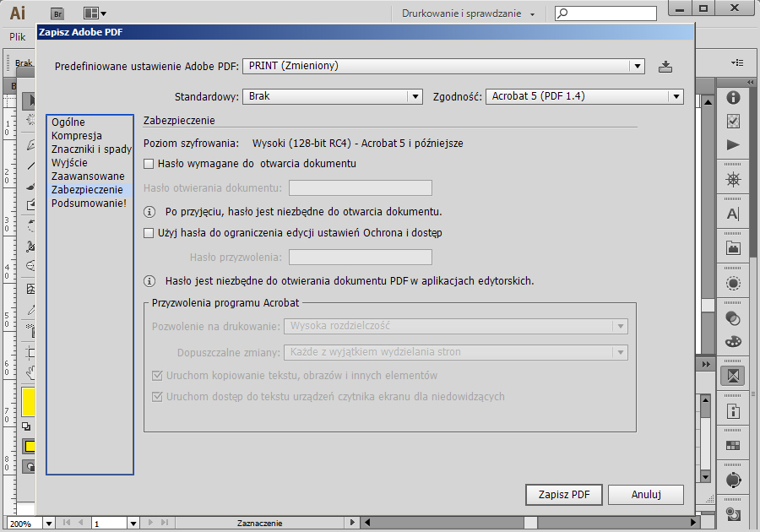Open the dashed circle panel icon
The width and height of the screenshot is (760, 532).
(733, 283)
